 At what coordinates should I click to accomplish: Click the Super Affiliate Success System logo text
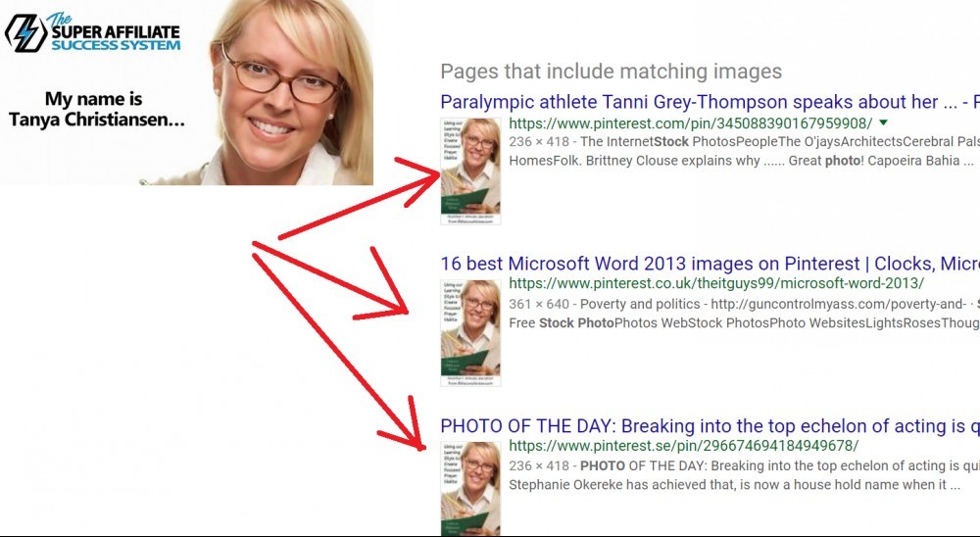pyautogui.click(x=116, y=32)
